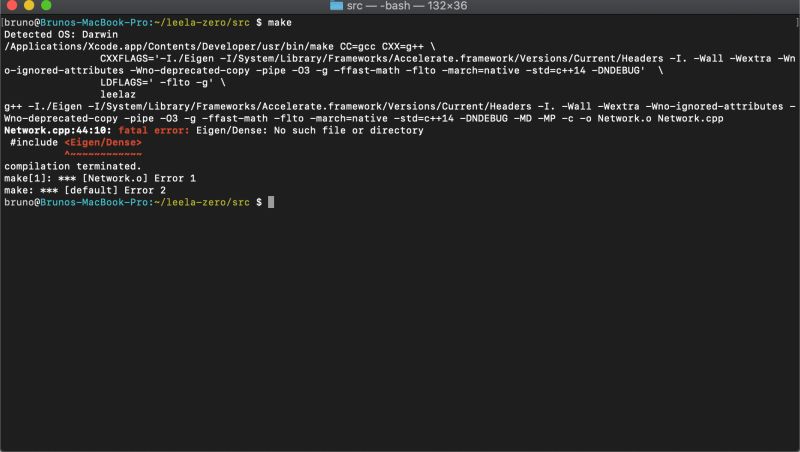Click the red "<Eigen/Dense>" include text
The width and height of the screenshot is (800, 452).
103,142
